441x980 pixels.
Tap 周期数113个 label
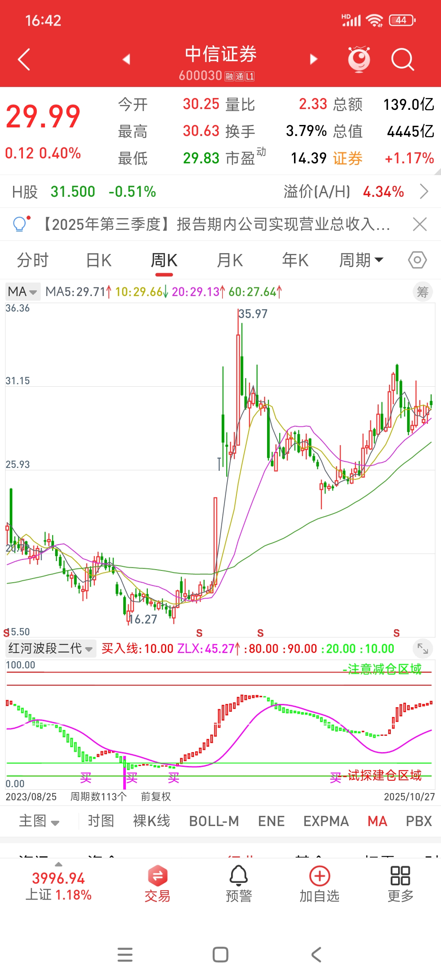point(98,796)
